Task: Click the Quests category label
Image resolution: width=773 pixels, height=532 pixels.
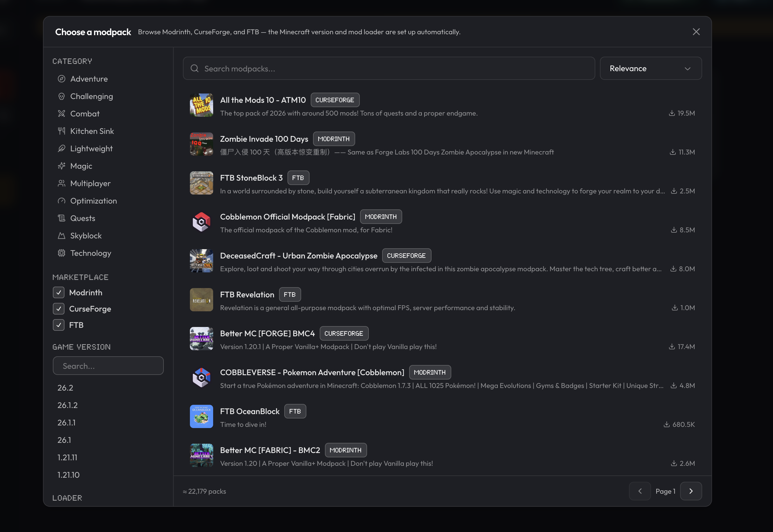Action: pos(83,218)
